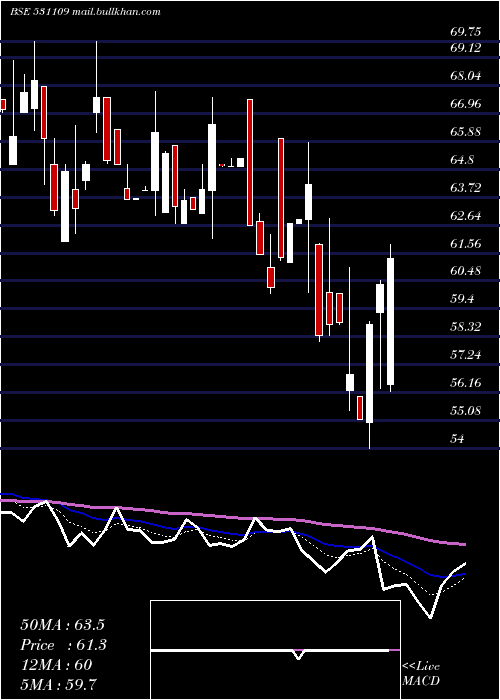
Task: Click the long red candle dropping from 66.96 to 62.64
Action: pyautogui.click(x=250, y=162)
